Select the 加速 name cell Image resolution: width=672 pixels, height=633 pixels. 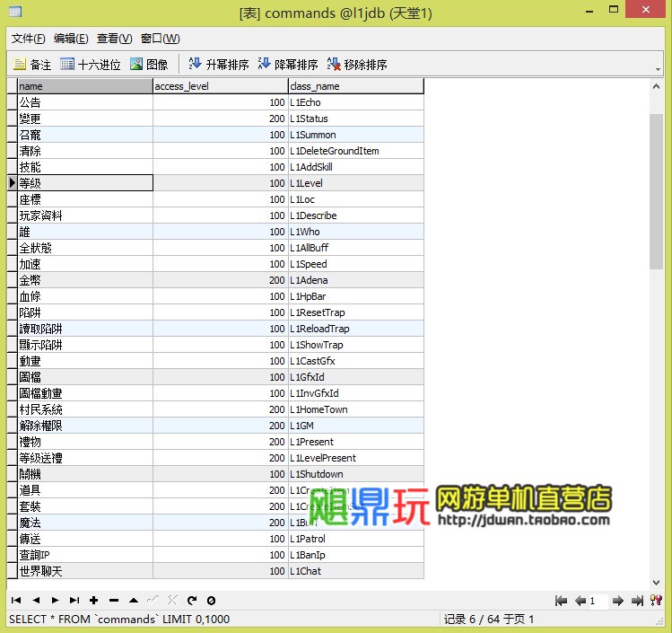[85, 264]
